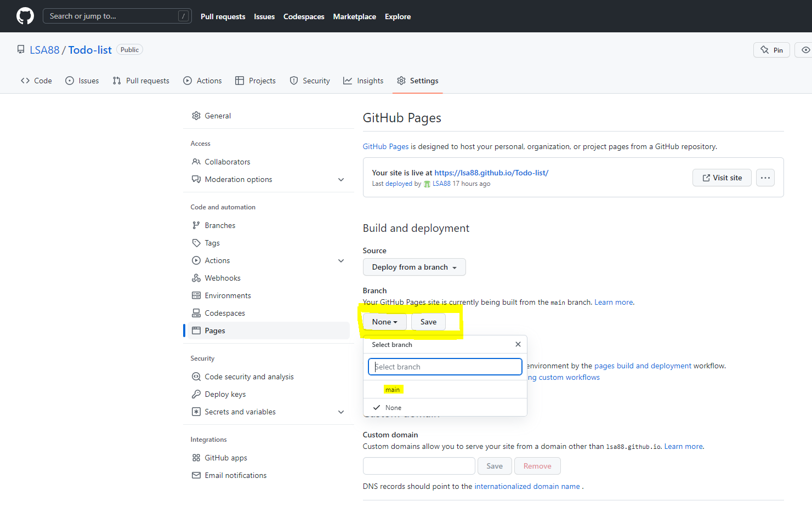Click the Branches git-branch icon
The width and height of the screenshot is (812, 507).
[196, 225]
